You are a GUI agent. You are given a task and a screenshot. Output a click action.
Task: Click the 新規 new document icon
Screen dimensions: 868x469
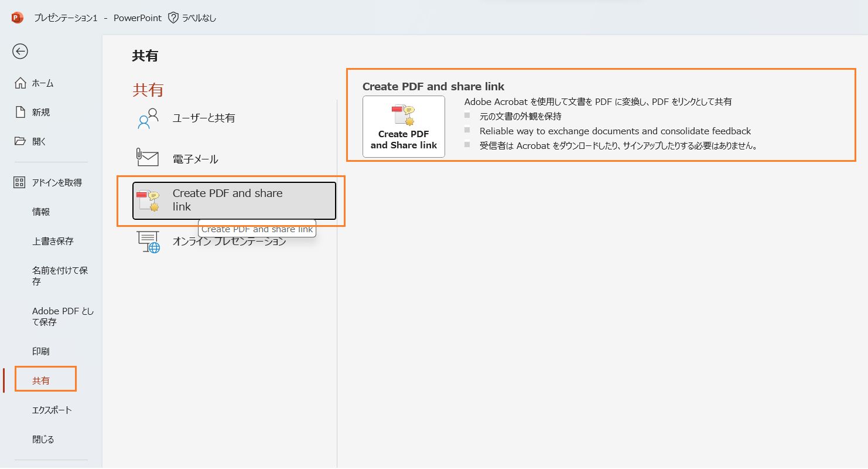[20, 112]
